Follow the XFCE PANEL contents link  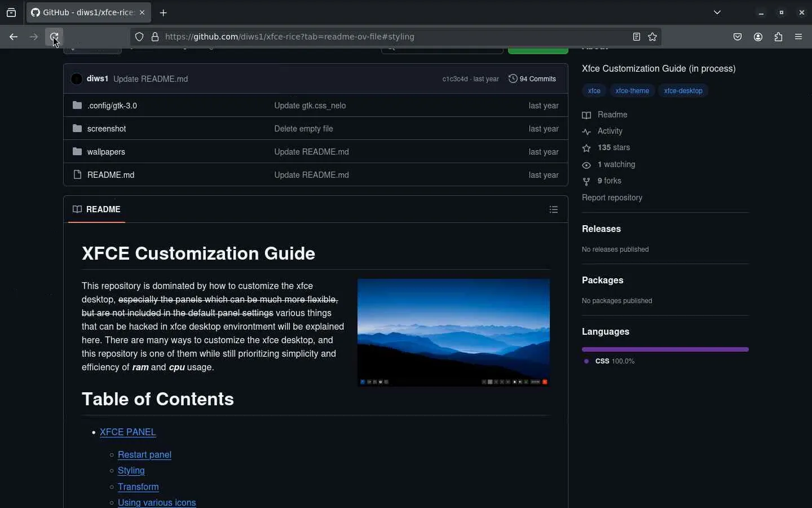(x=128, y=432)
